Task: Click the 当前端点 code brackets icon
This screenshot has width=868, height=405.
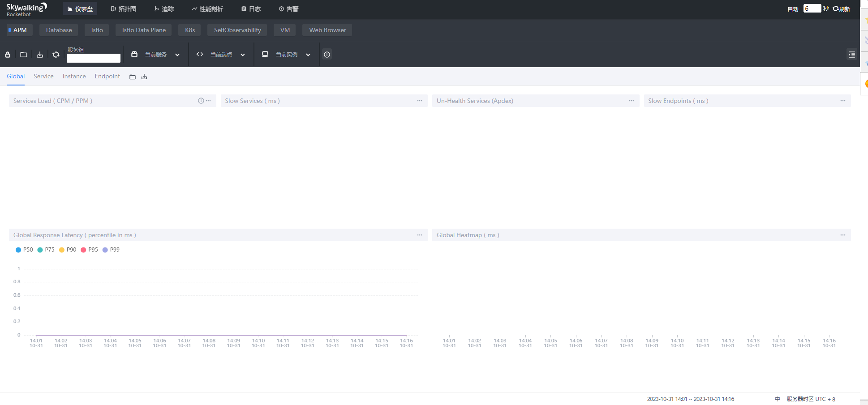Action: click(x=200, y=54)
